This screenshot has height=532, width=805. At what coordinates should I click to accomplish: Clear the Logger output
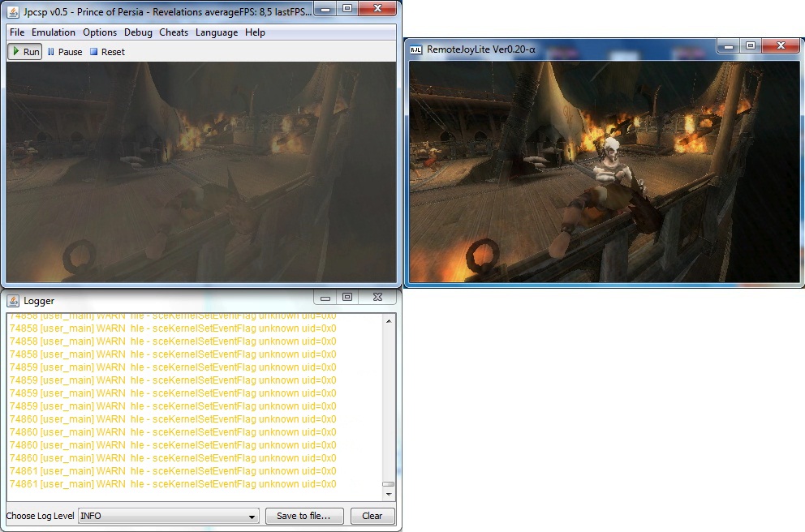coord(372,516)
